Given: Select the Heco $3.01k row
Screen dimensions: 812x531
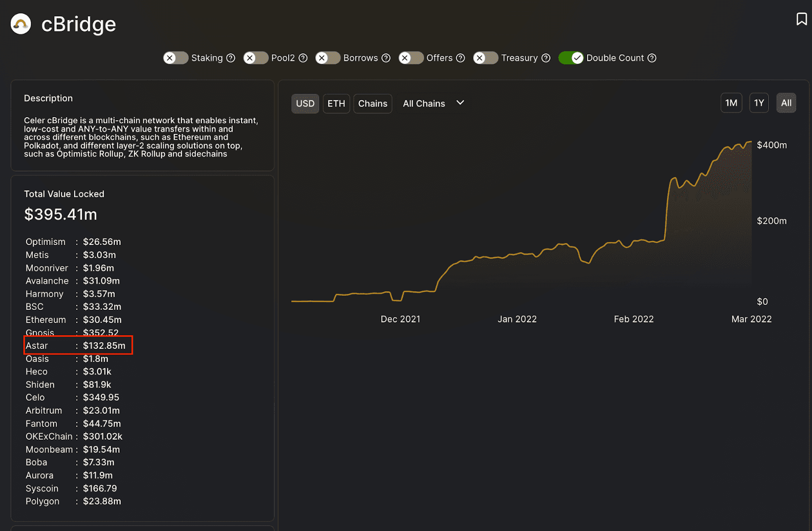Looking at the screenshot, I should [68, 372].
